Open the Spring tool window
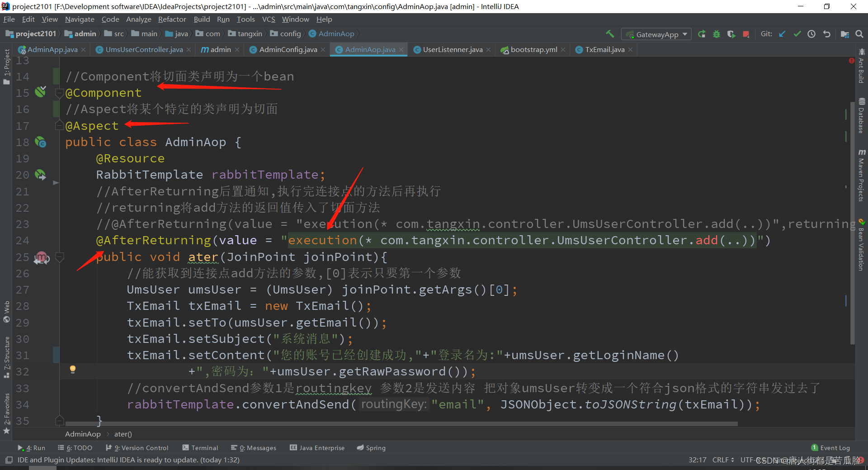Image resolution: width=868 pixels, height=470 pixels. 371,448
